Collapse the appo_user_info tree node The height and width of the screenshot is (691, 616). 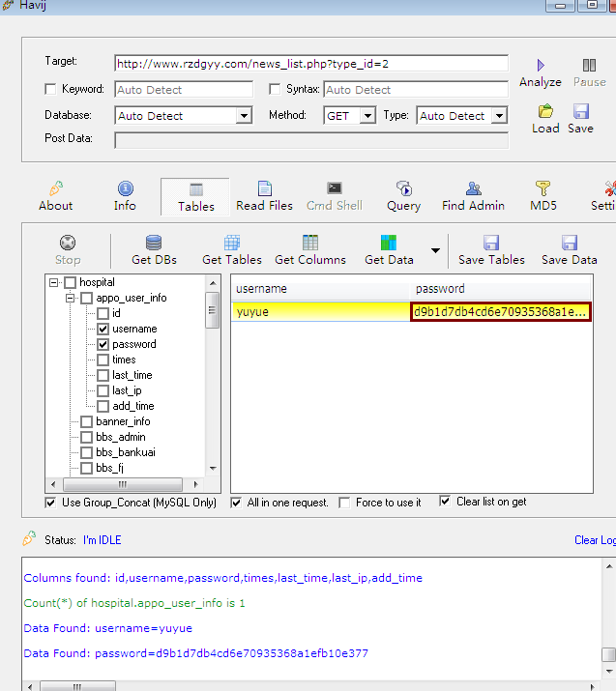pyautogui.click(x=71, y=299)
